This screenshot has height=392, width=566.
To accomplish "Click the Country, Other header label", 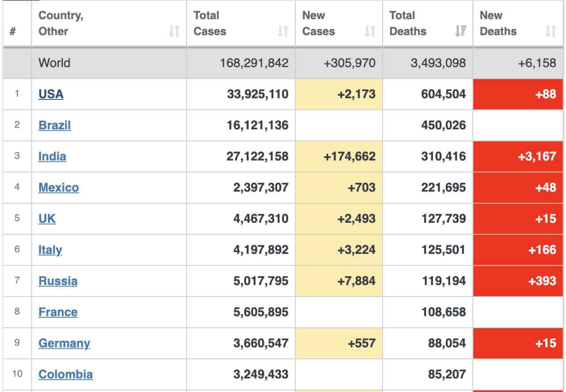I will coord(61,23).
